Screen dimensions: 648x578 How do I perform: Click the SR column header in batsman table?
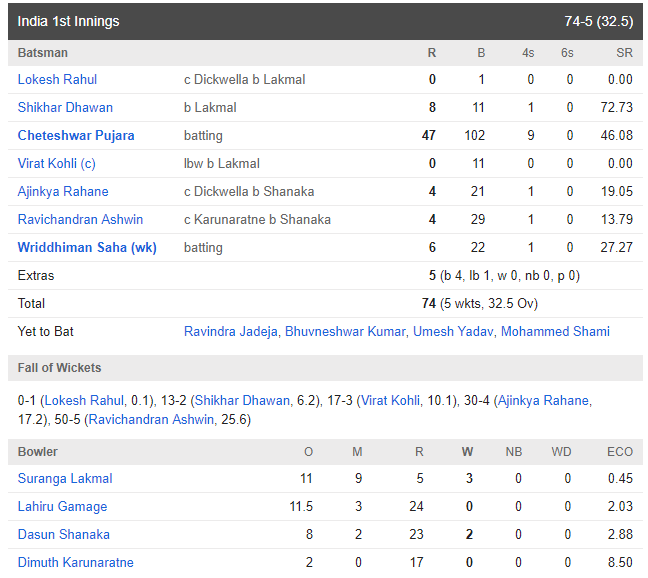(624, 52)
